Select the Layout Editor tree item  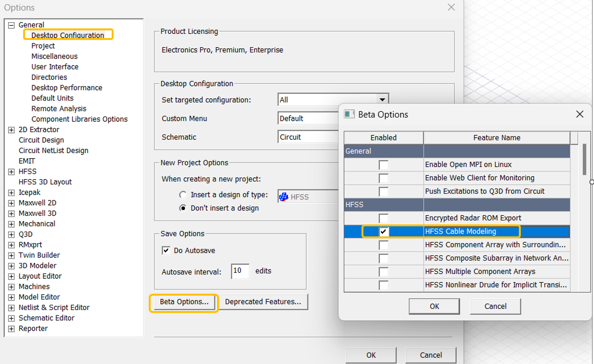pyautogui.click(x=40, y=276)
